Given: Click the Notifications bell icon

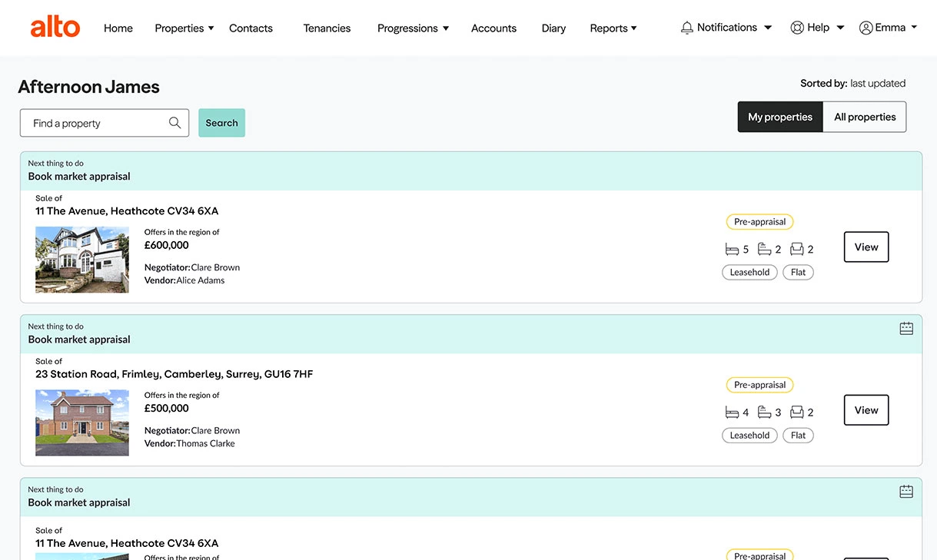Looking at the screenshot, I should tap(686, 28).
